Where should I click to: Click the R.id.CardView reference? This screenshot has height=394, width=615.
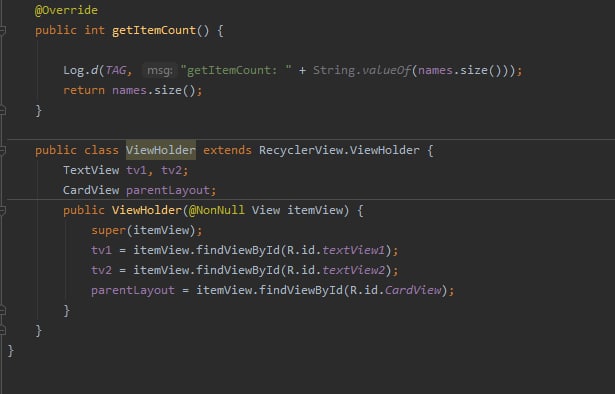(395, 290)
